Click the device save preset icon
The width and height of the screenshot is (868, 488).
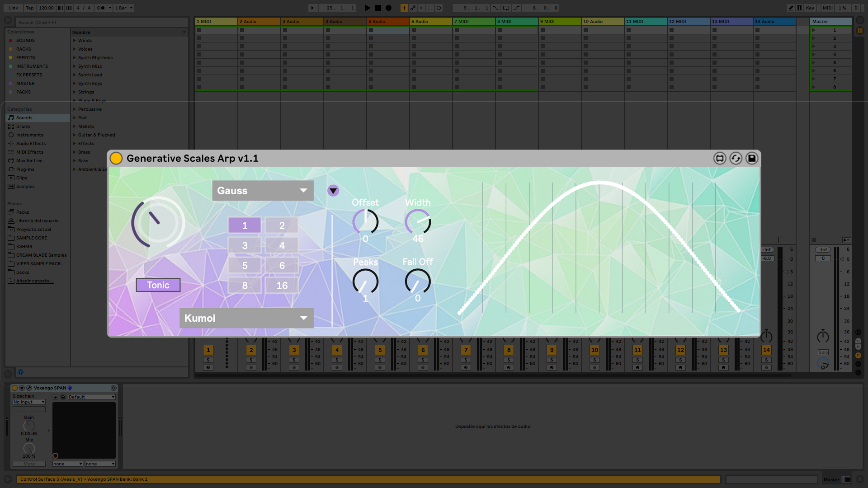[x=751, y=158]
